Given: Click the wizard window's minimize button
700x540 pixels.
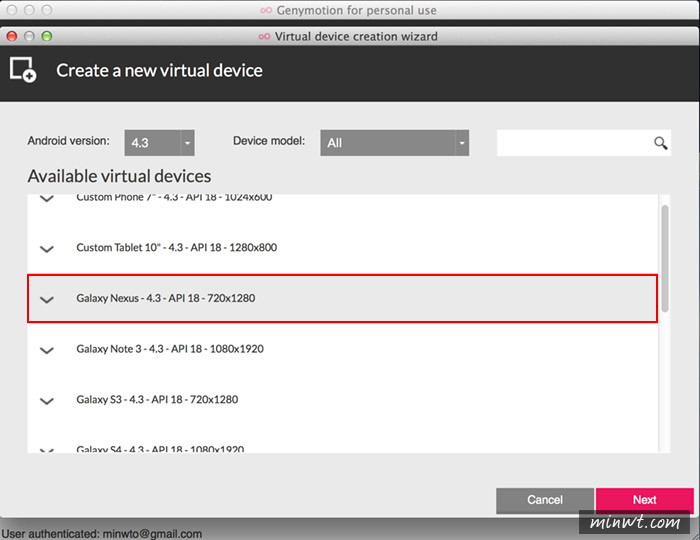Looking at the screenshot, I should pyautogui.click(x=29, y=36).
